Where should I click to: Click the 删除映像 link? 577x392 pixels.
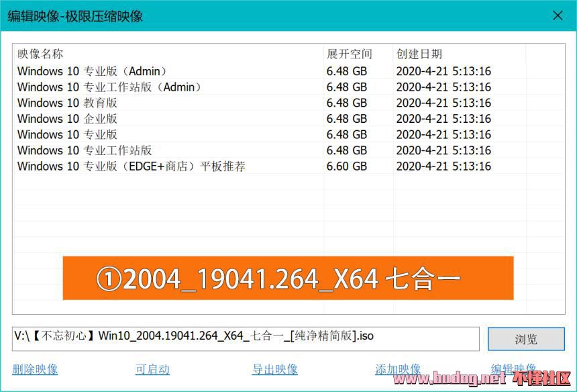[x=35, y=369]
